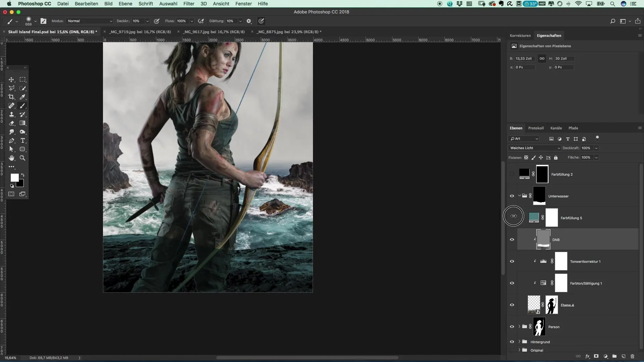Switch to the Kanäle tab
The width and height of the screenshot is (644, 362).
tap(556, 128)
